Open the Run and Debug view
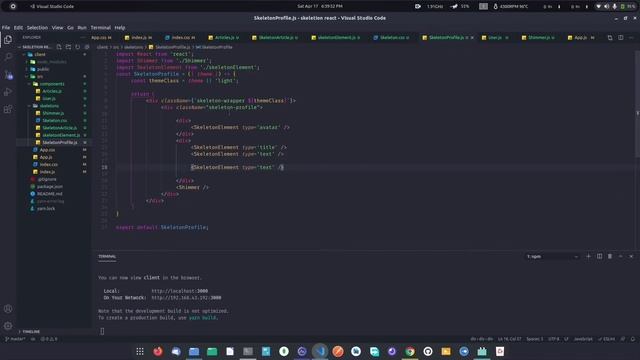640x360 pixels. coord(8,92)
